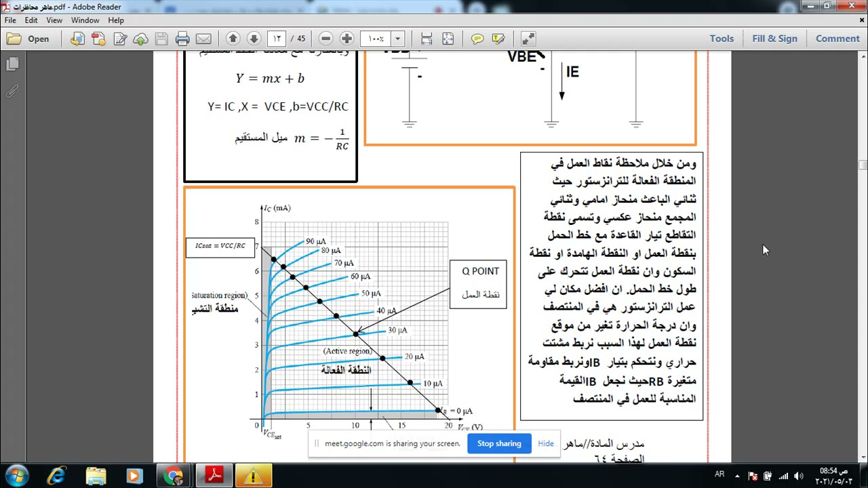
Task: Show hidden tray icons arrow
Action: (738, 476)
